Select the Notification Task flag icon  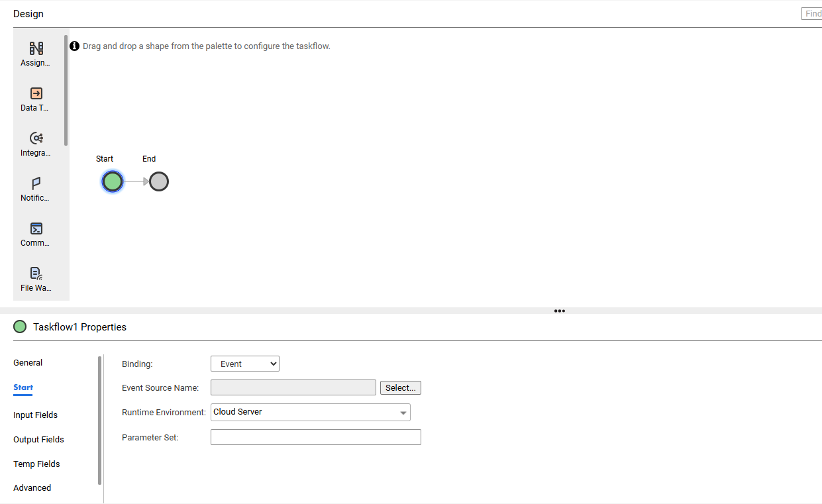coord(36,183)
